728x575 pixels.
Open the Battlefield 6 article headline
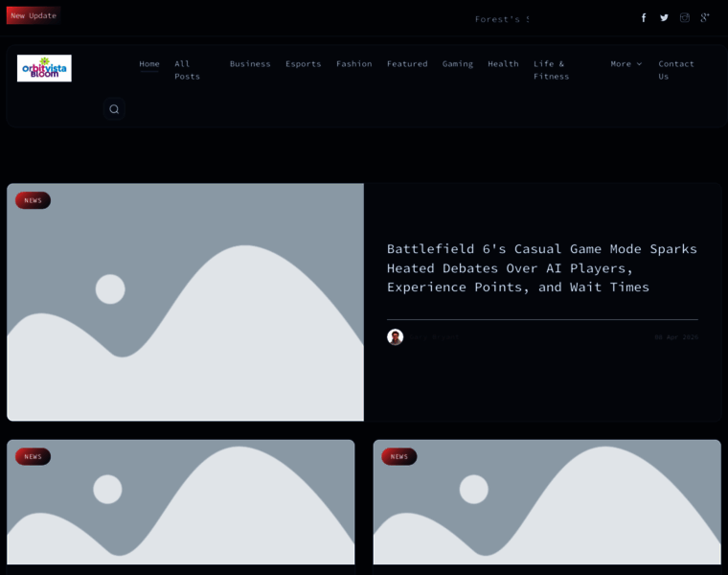(541, 267)
